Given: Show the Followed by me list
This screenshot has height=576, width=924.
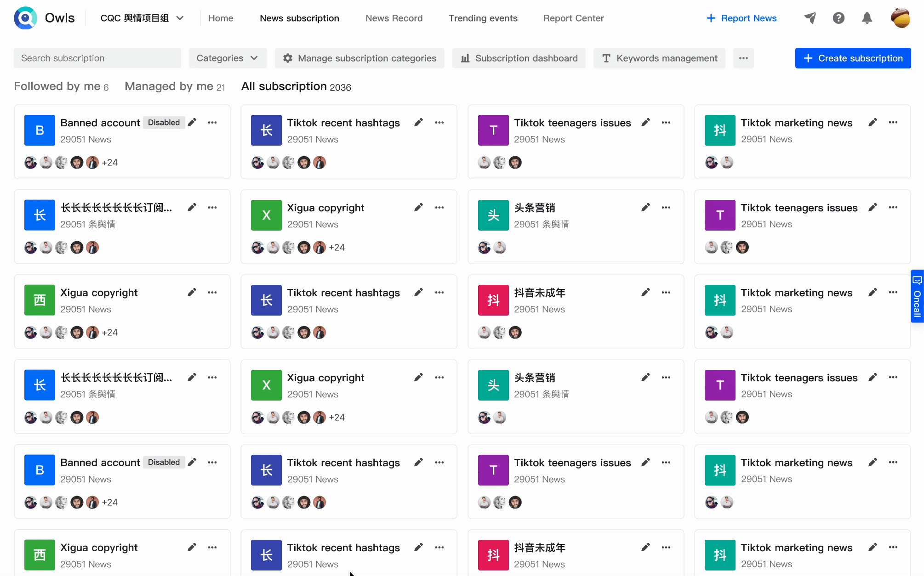Looking at the screenshot, I should click(x=61, y=86).
